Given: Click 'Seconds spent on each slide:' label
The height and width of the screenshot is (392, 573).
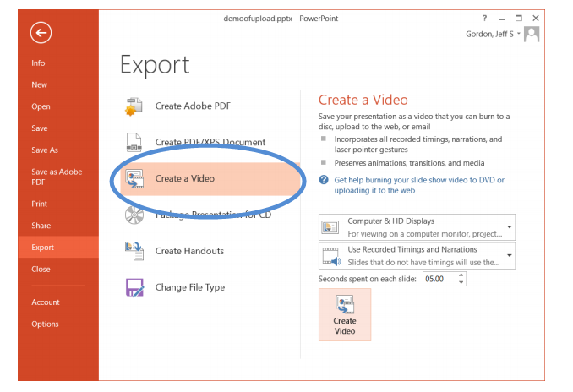Looking at the screenshot, I should (x=368, y=279).
